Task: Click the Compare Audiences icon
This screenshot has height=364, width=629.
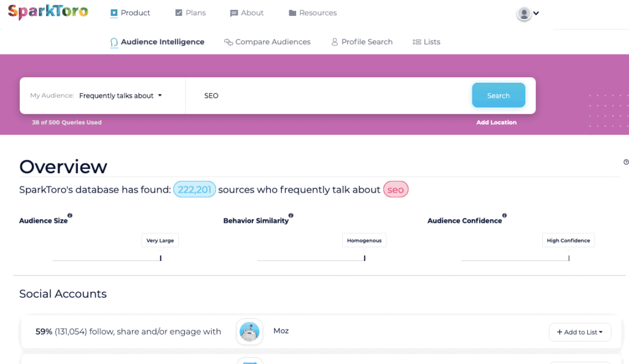Action: click(x=229, y=42)
